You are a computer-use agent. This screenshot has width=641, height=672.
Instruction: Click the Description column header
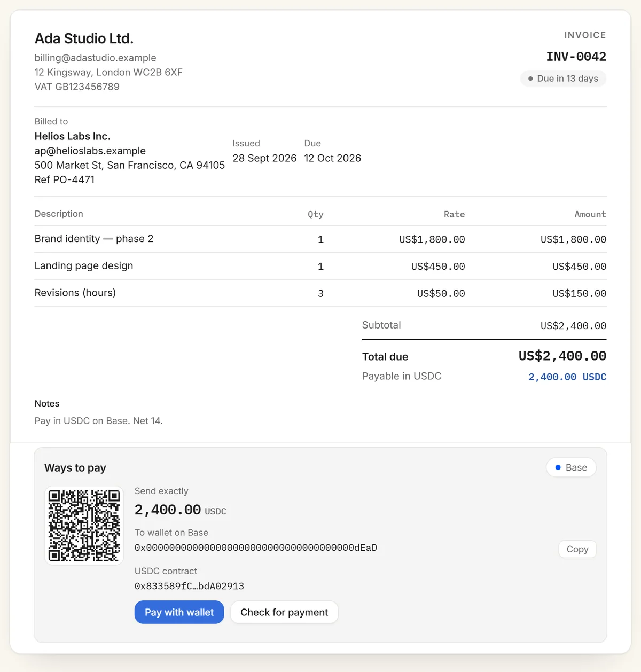point(59,214)
